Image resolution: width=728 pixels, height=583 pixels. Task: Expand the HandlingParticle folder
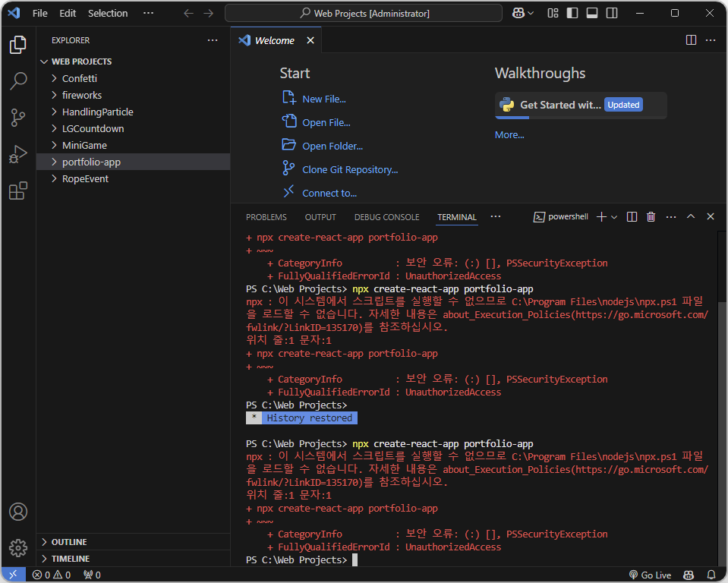tap(133, 112)
